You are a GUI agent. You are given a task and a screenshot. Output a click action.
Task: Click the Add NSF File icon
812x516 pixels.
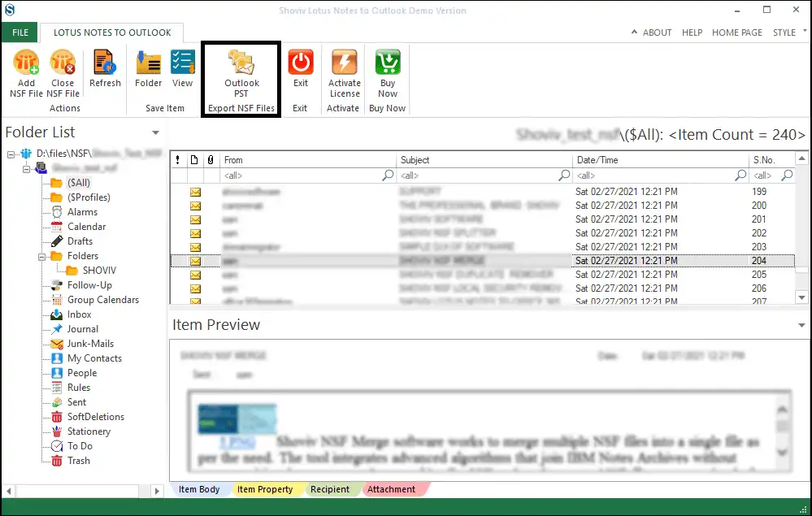click(x=26, y=63)
